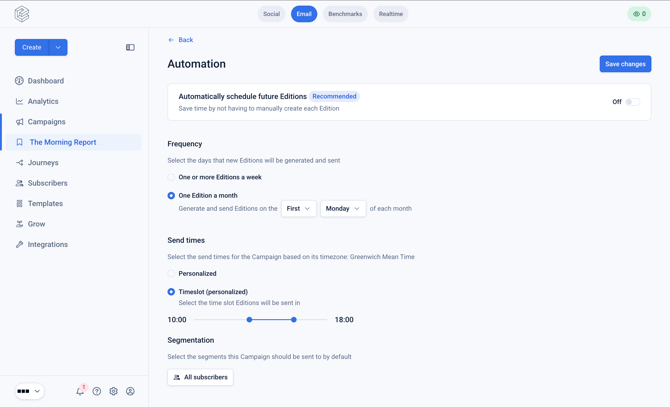Open user profile icon
Viewport: 670px width, 407px height.
pyautogui.click(x=130, y=391)
